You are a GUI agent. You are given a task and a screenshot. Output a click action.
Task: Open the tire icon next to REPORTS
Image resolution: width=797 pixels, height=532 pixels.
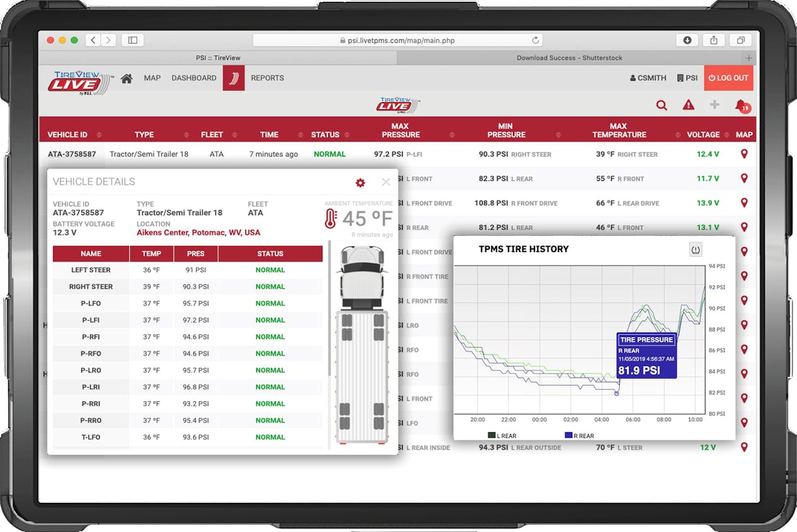tap(233, 78)
